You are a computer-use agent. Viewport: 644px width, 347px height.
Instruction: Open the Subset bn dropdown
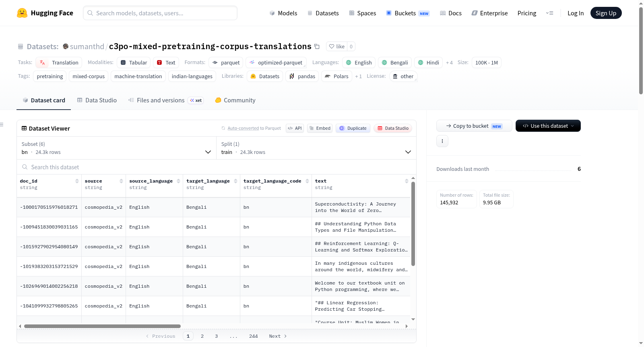click(116, 148)
